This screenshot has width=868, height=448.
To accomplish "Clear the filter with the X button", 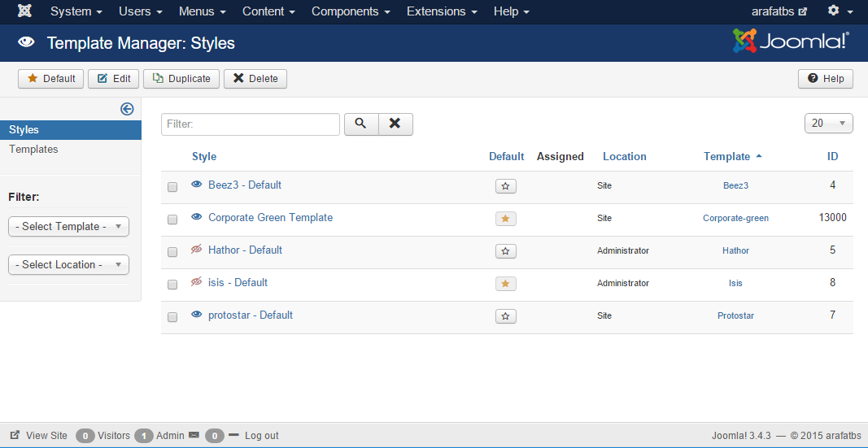I will (x=395, y=124).
